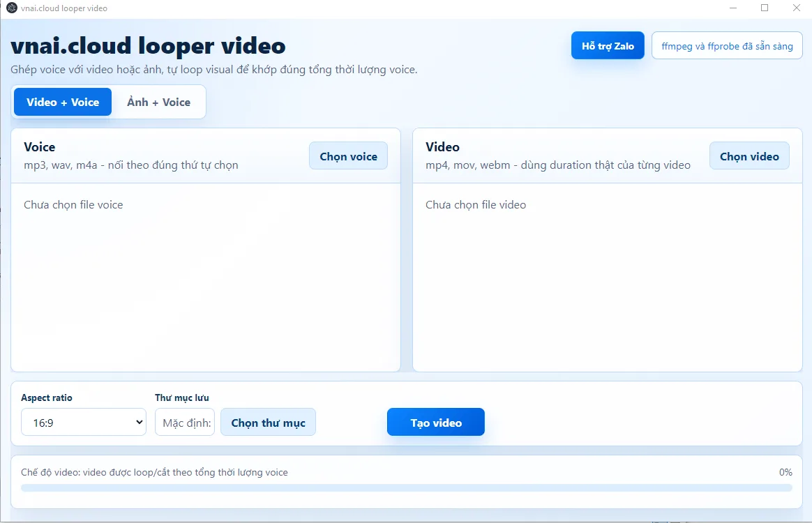
Task: Open the Aspect ratio 16:9 dropdown
Action: (x=84, y=422)
